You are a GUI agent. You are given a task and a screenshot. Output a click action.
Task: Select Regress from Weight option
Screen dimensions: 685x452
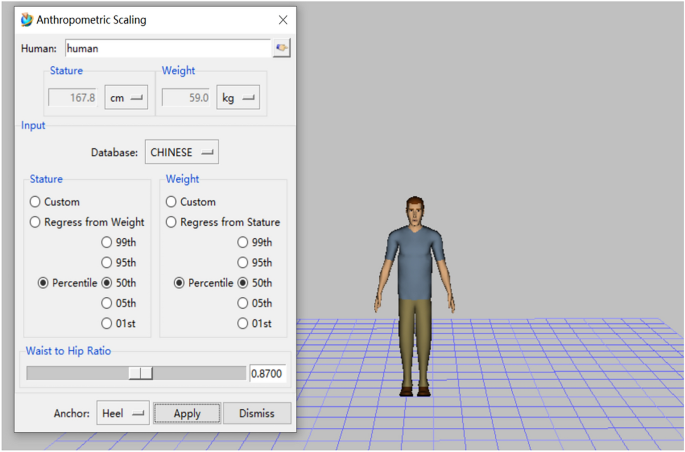(35, 222)
